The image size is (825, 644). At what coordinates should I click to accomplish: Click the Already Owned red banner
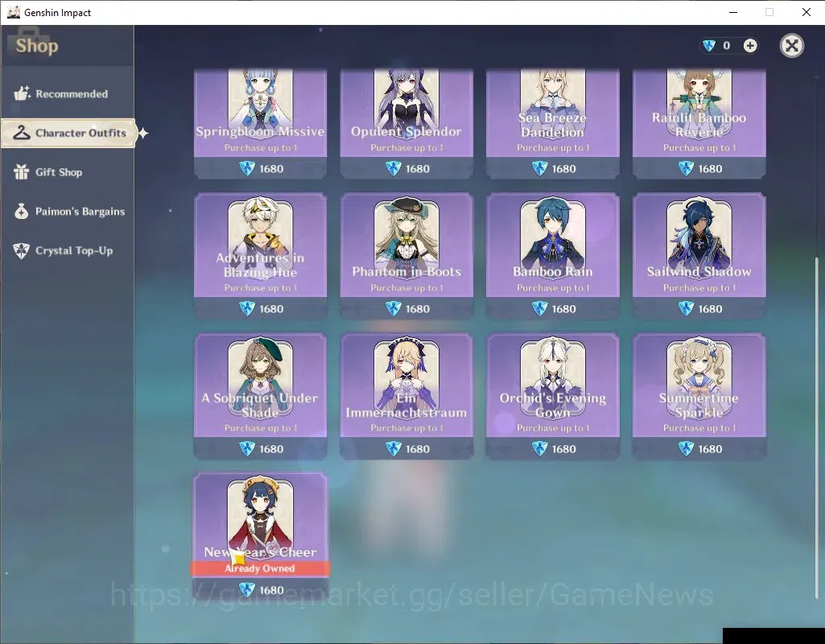(261, 568)
